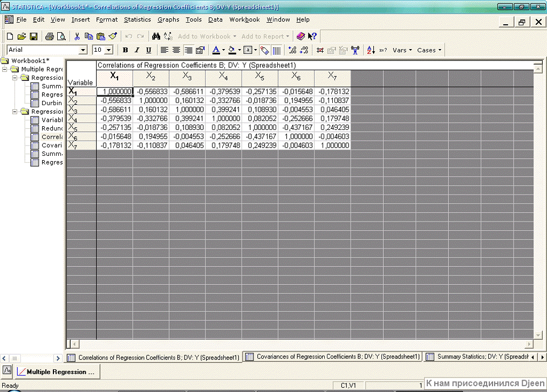Click the Print Preview icon
The image size is (547, 392).
click(61, 36)
